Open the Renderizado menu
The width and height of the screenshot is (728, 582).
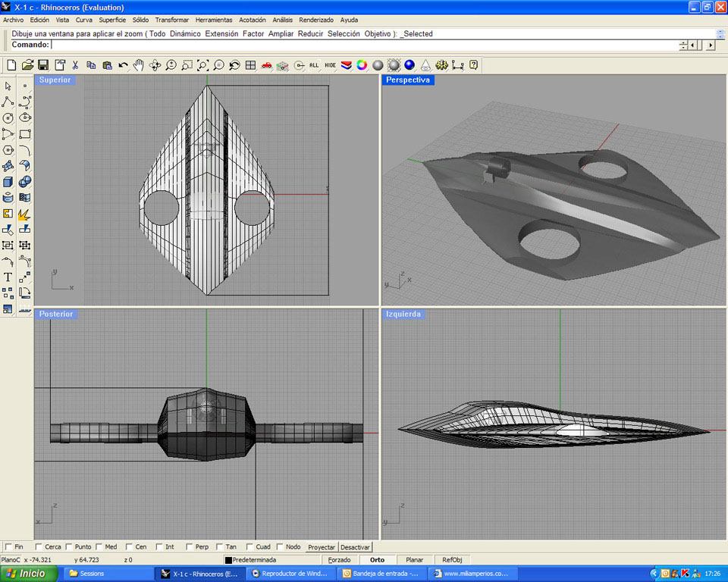(316, 20)
